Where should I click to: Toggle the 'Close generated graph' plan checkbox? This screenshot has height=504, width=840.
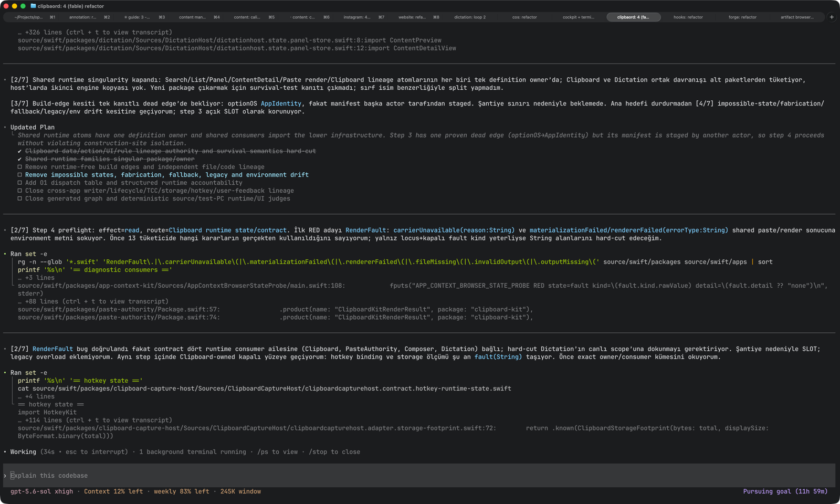pos(20,198)
